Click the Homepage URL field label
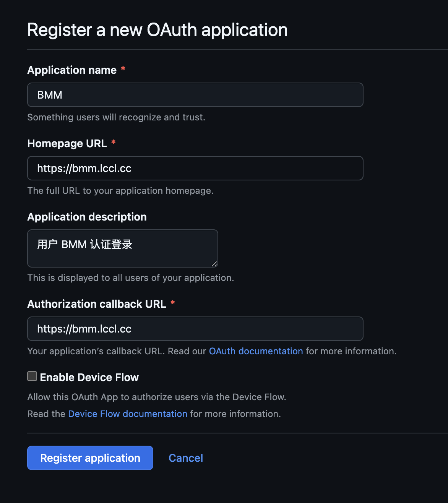448x503 pixels. [67, 143]
